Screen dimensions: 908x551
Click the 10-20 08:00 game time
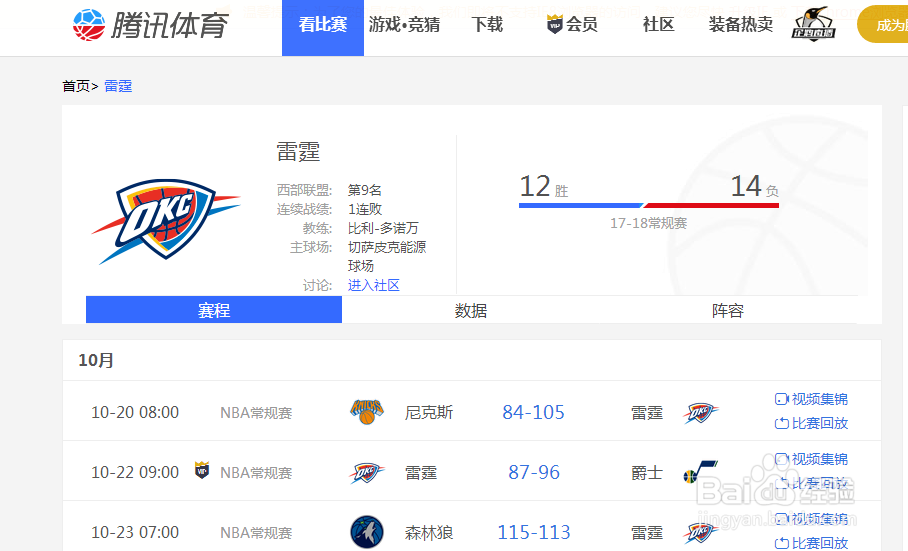click(x=135, y=413)
